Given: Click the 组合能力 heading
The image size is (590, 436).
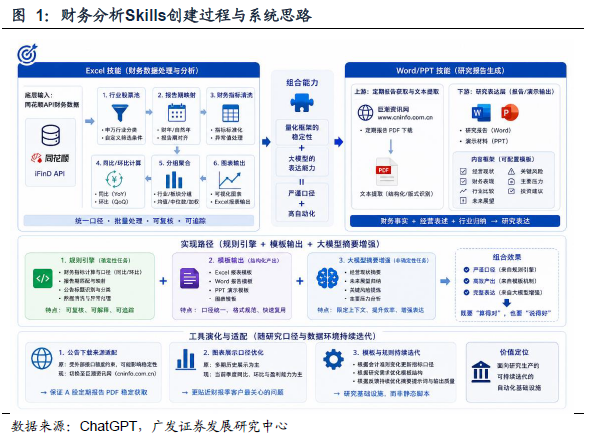Looking at the screenshot, I should coord(302,82).
